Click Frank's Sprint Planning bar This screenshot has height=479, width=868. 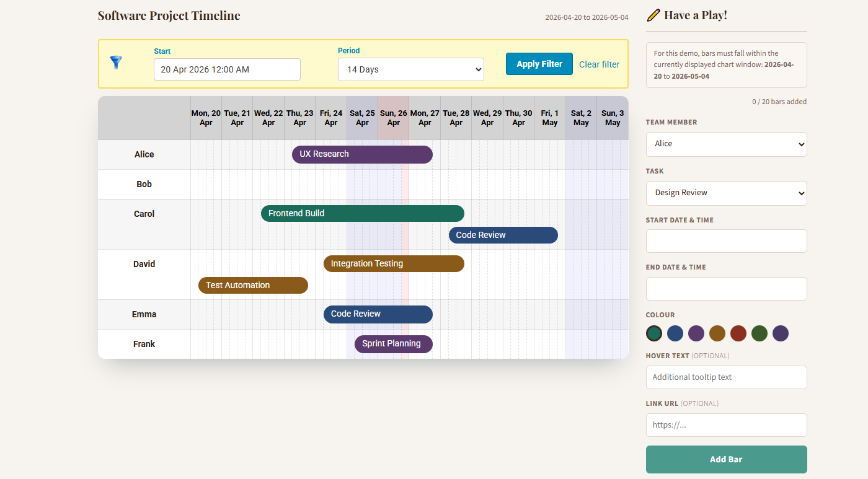click(x=394, y=344)
